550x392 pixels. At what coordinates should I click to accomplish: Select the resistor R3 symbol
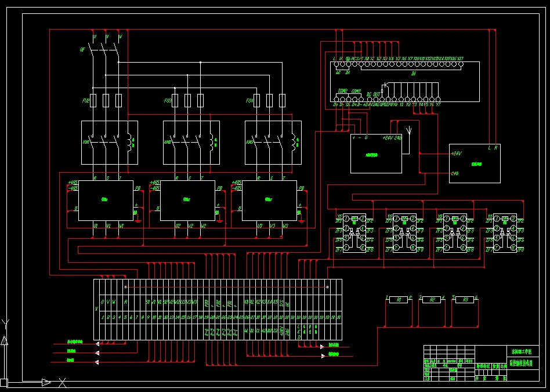[x=465, y=300]
